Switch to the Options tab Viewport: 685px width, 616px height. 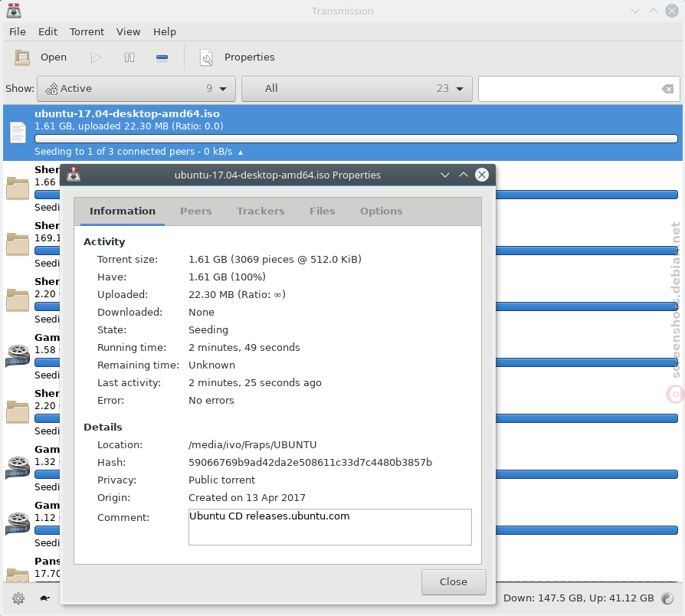381,211
